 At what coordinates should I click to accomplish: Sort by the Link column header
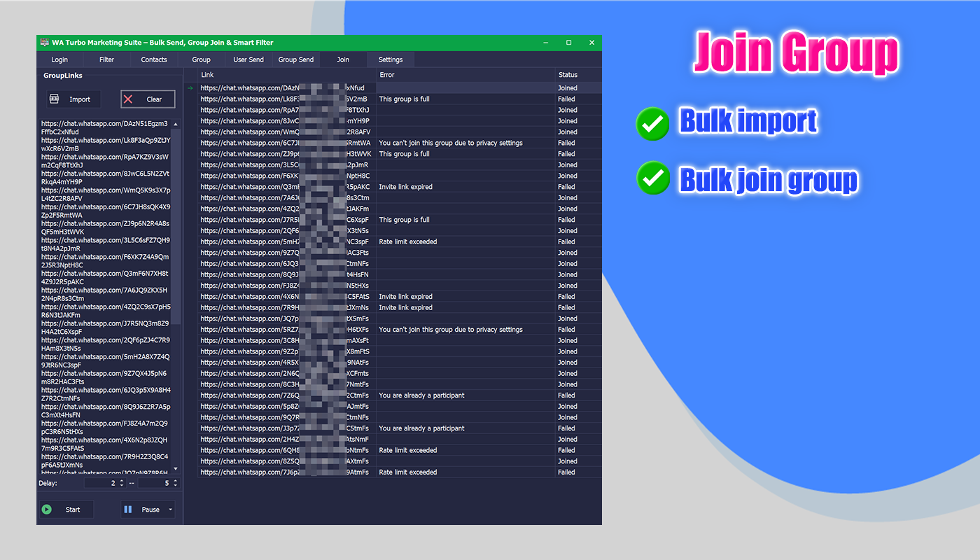point(287,75)
